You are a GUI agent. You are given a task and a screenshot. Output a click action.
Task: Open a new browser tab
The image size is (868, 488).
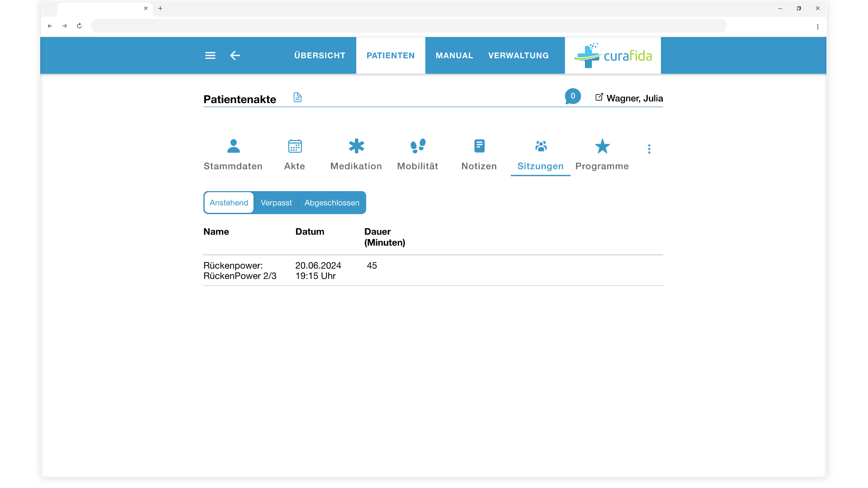click(160, 9)
